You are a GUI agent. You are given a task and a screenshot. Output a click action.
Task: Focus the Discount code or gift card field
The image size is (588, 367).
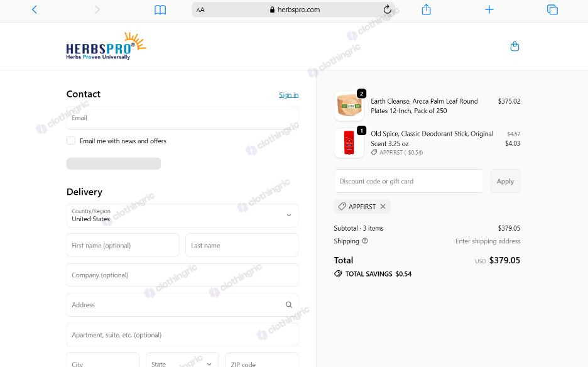click(409, 181)
